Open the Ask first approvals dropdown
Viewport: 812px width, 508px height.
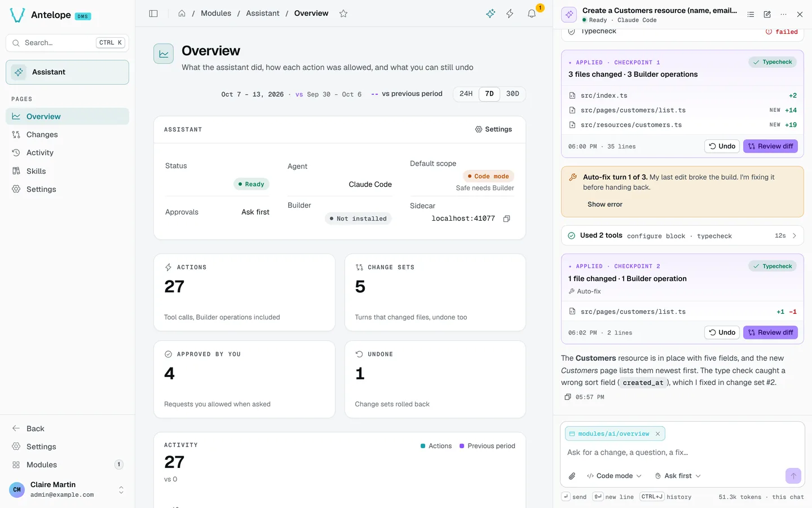(678, 476)
